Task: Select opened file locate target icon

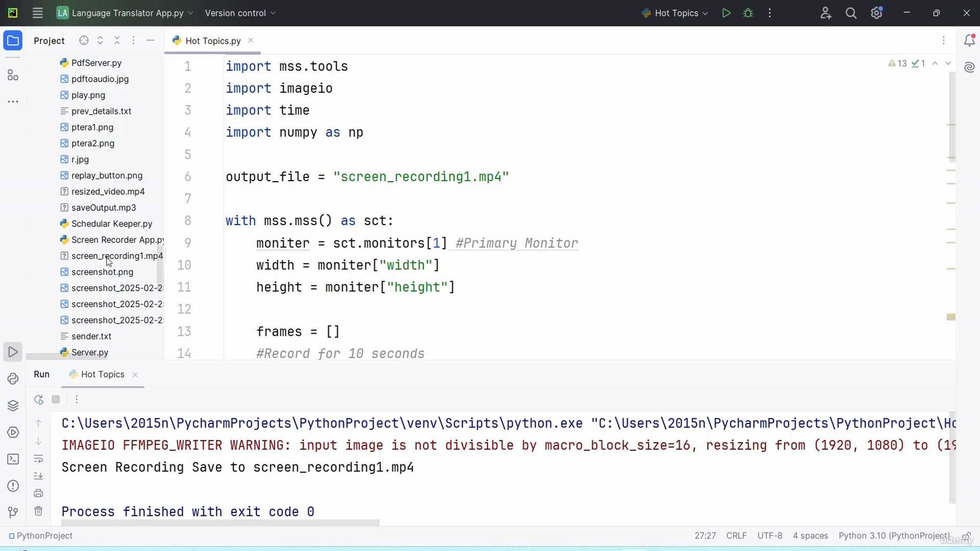Action: (x=84, y=40)
